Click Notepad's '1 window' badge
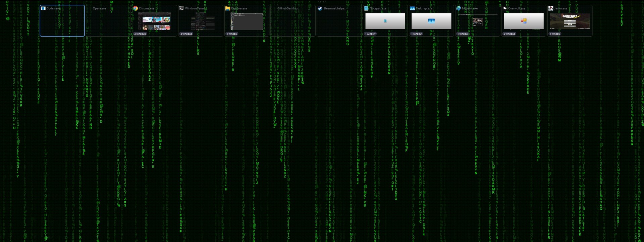Screen dimensions: 644x242 pos(371,34)
